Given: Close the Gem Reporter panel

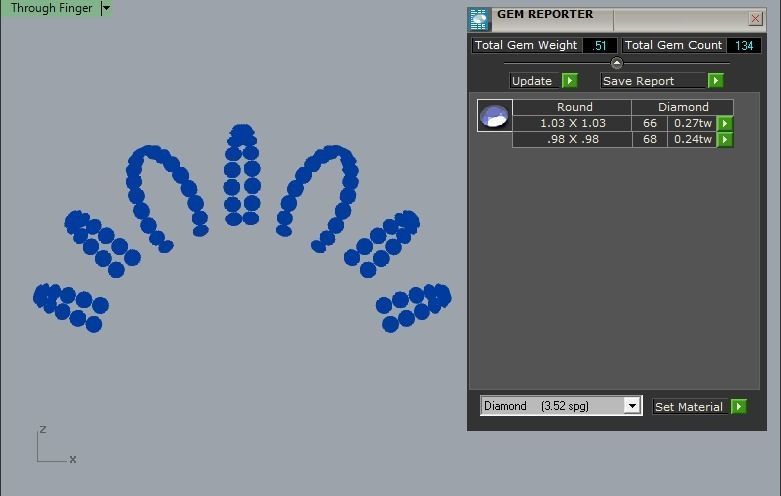Looking at the screenshot, I should [755, 18].
